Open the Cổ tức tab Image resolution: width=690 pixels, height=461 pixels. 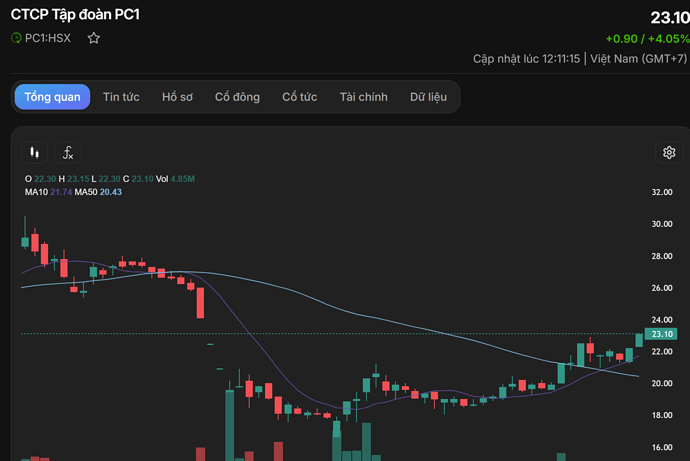(300, 97)
